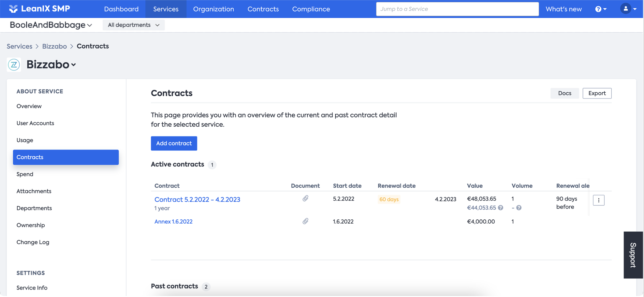Select Contracts in the sidebar
The image size is (644, 297).
pyautogui.click(x=66, y=157)
